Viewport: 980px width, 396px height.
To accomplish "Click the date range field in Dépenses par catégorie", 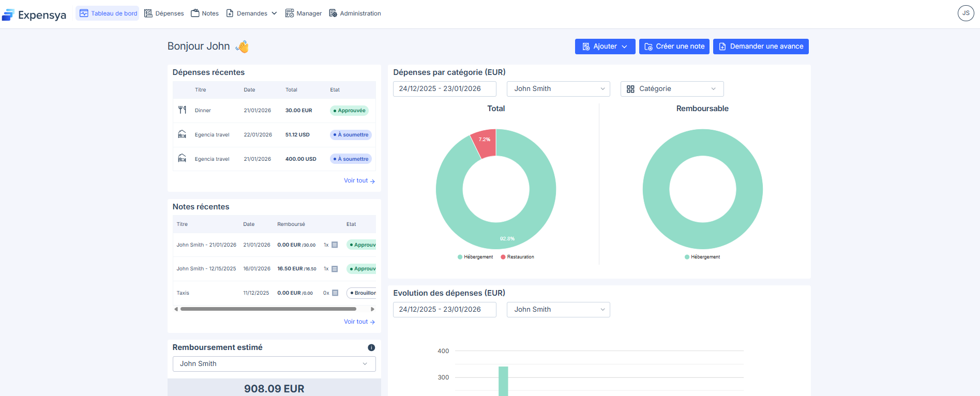I will coord(444,89).
